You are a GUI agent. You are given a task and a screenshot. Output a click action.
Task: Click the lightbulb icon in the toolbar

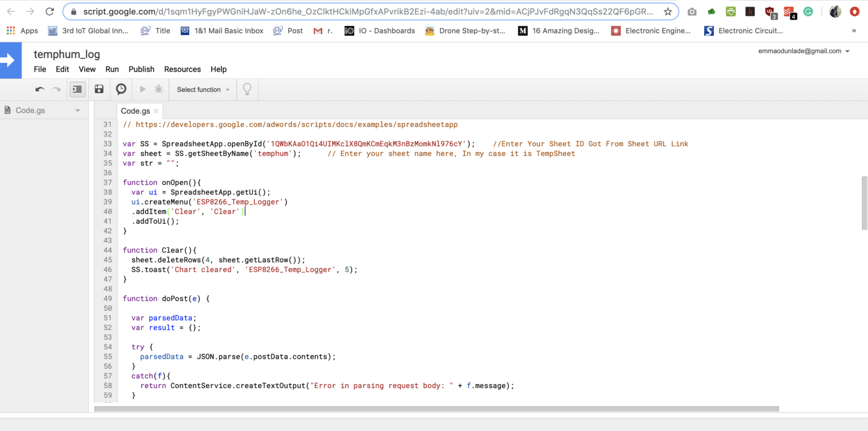pos(247,89)
